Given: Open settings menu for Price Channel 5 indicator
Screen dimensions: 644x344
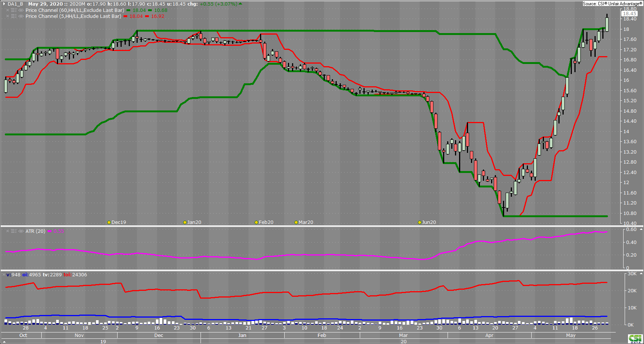Looking at the screenshot, I should pyautogui.click(x=14, y=16).
